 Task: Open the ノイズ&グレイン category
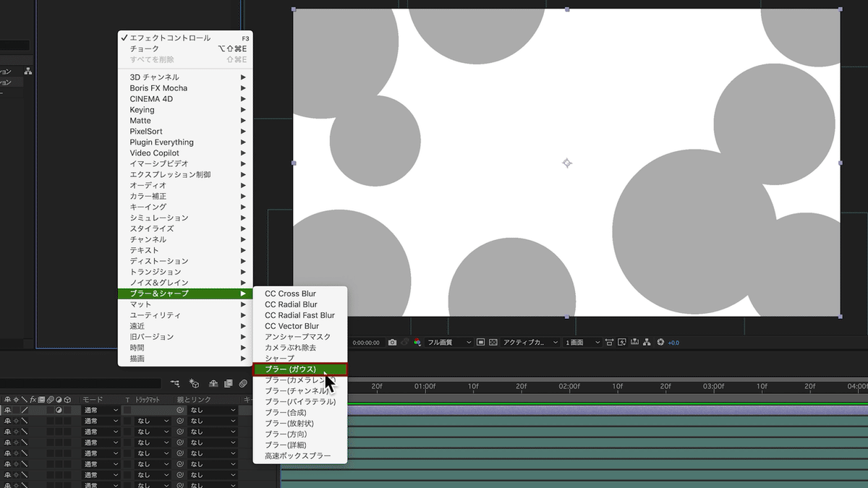[x=185, y=283]
